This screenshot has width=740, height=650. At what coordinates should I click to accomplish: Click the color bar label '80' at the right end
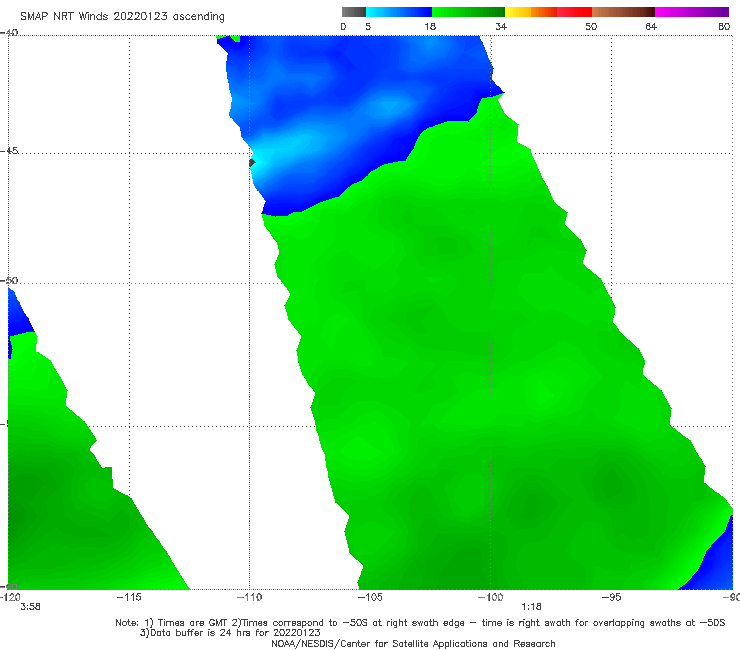point(724,27)
